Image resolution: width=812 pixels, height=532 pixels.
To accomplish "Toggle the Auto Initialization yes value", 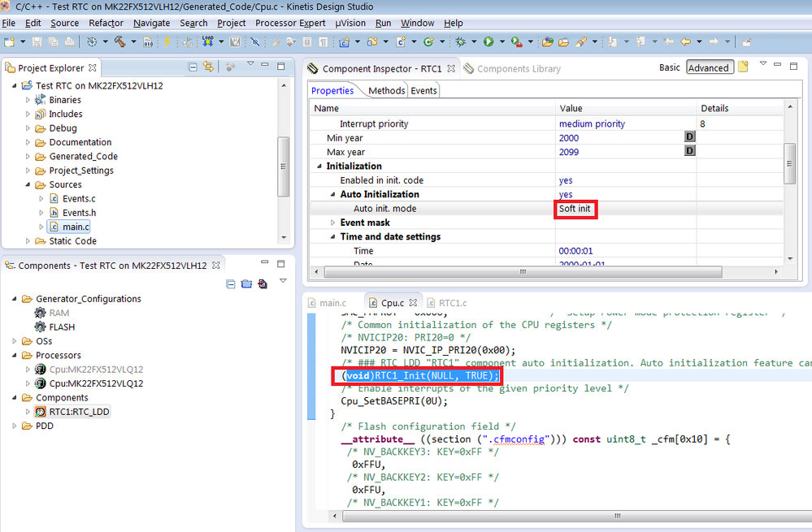I will [566, 195].
